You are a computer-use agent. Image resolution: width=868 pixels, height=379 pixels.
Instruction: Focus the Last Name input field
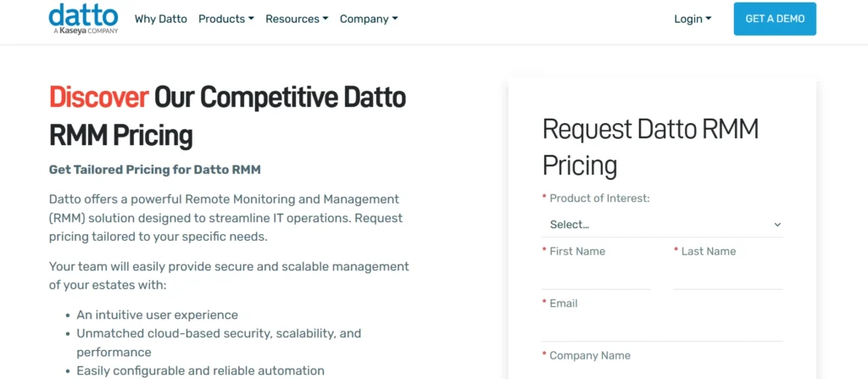pyautogui.click(x=728, y=276)
